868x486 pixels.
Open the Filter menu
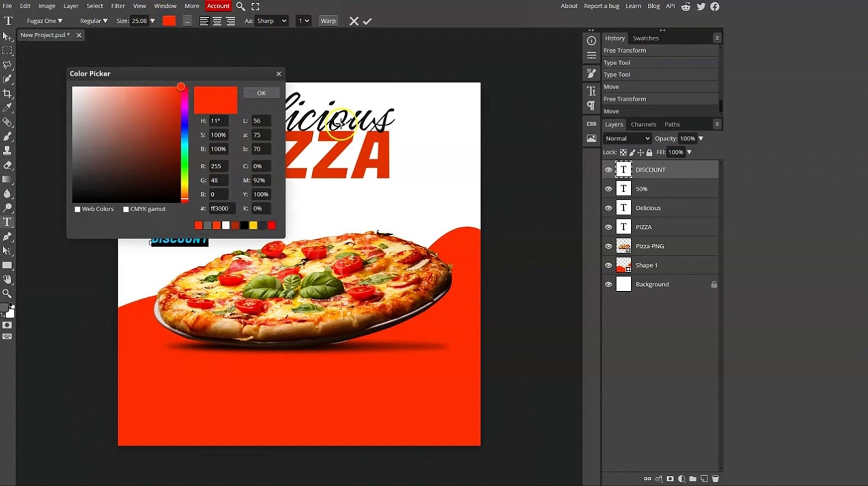pos(117,6)
